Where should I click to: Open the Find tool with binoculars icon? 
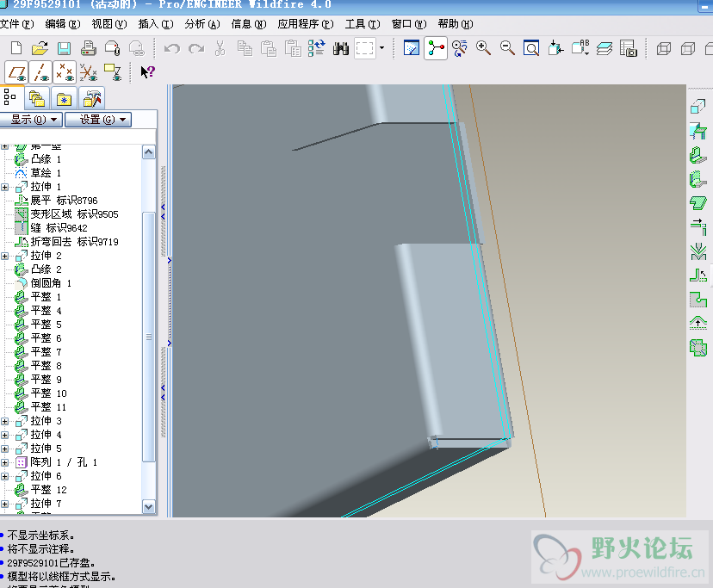point(341,48)
